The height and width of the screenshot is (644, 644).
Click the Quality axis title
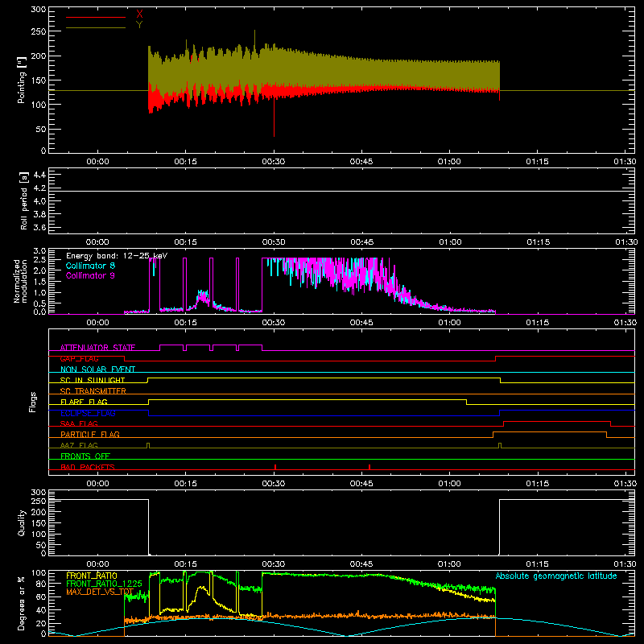point(22,522)
